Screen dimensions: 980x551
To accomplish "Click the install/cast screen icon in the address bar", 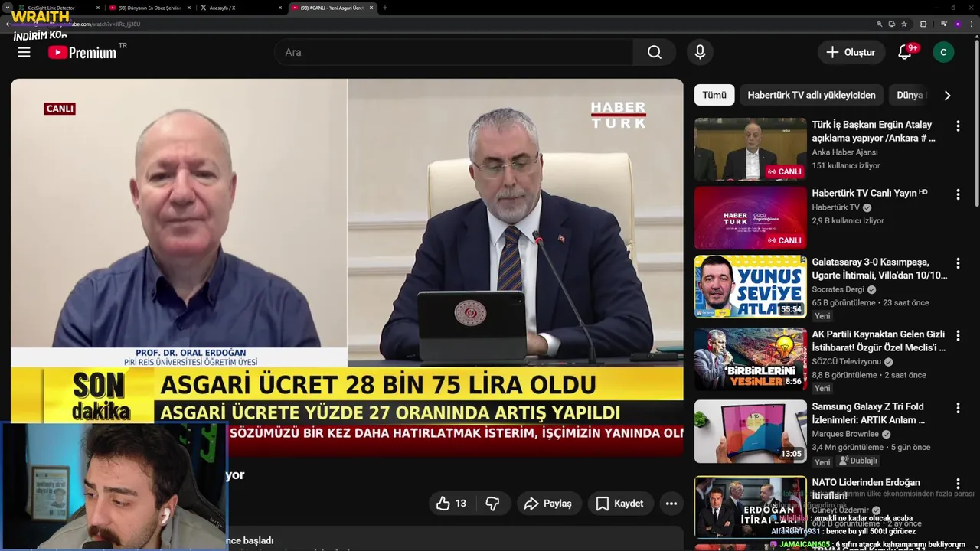I will click(892, 24).
